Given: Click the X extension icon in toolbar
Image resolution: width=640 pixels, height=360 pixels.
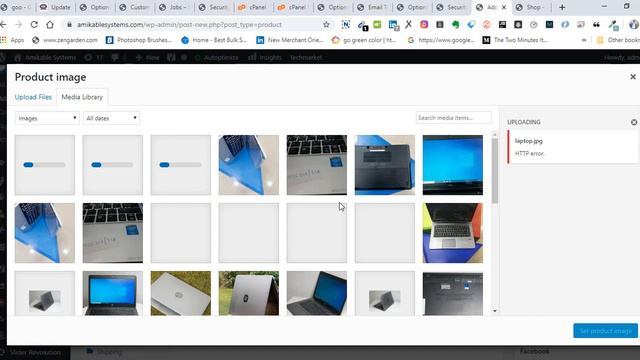Looking at the screenshot, I should 408,24.
